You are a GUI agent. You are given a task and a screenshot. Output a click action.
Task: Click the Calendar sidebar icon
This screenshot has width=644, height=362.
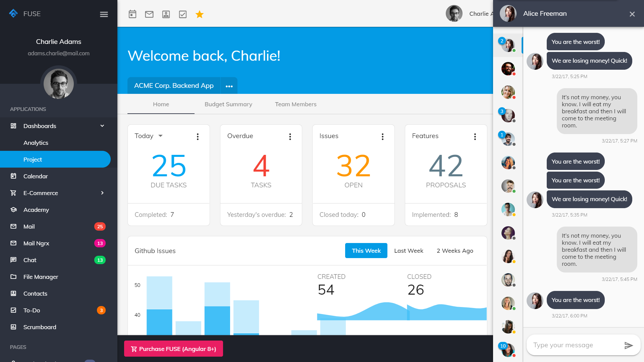13,176
